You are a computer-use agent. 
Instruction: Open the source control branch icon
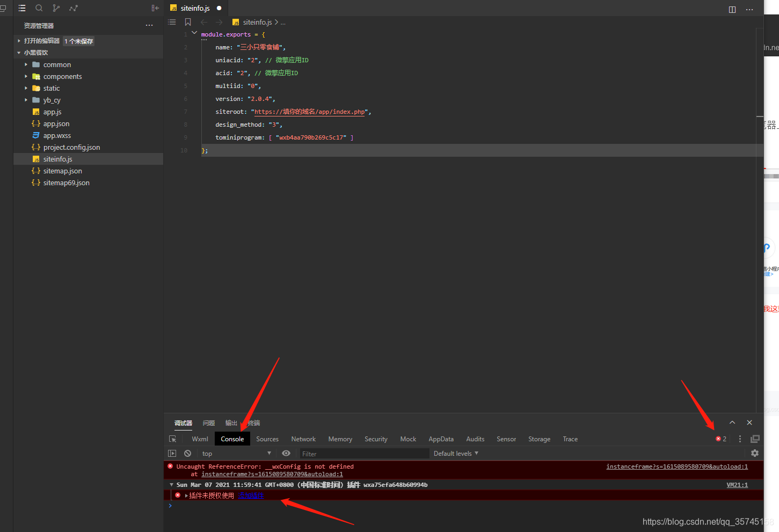click(x=56, y=8)
